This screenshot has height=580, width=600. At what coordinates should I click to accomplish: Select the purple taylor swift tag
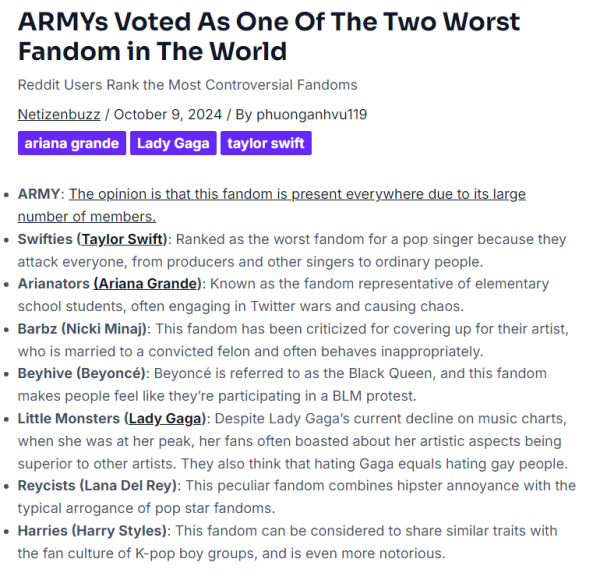click(x=266, y=143)
